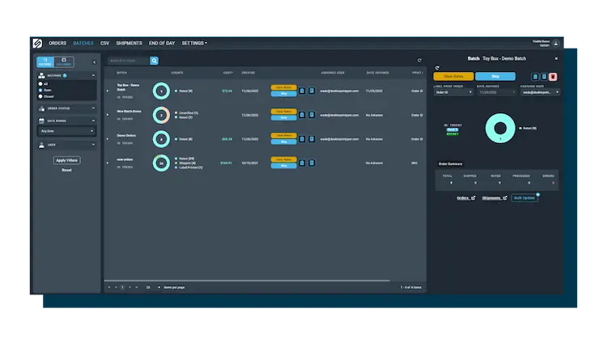Click second print document icon in detail panel
This screenshot has width=607, height=364.
(544, 77)
